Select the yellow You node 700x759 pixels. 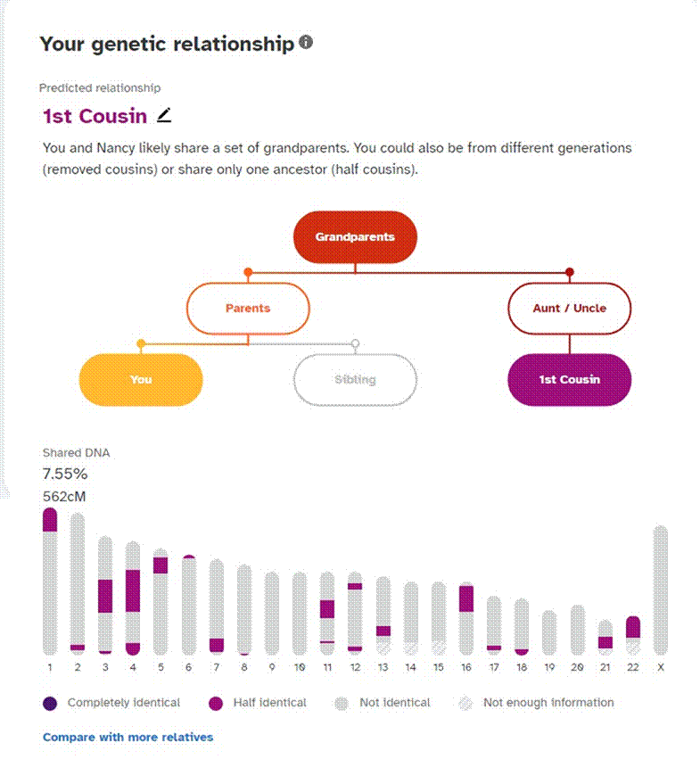tap(141, 380)
